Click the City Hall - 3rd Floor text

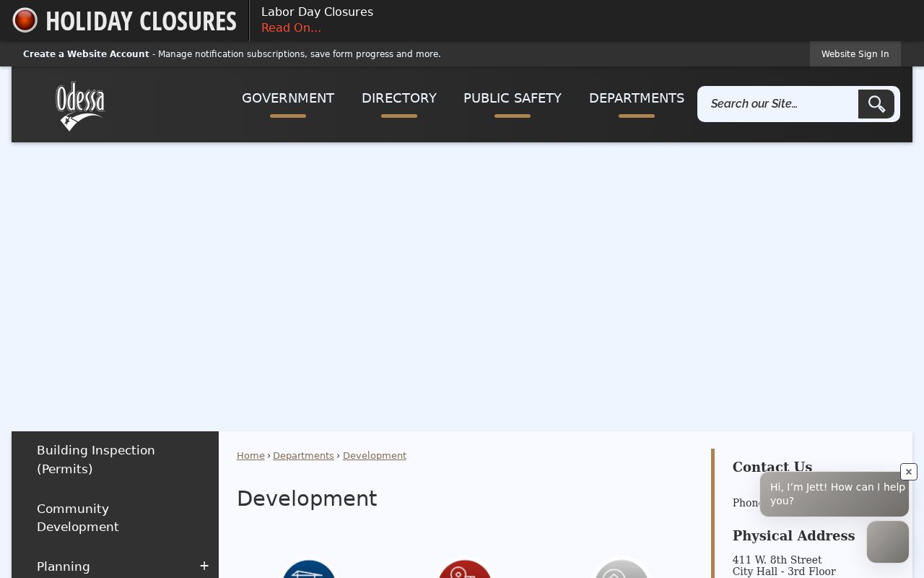click(x=784, y=571)
